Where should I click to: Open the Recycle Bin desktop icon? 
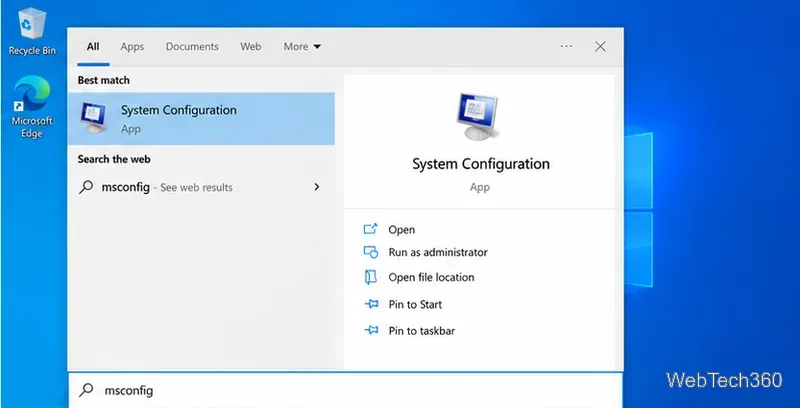[x=32, y=31]
